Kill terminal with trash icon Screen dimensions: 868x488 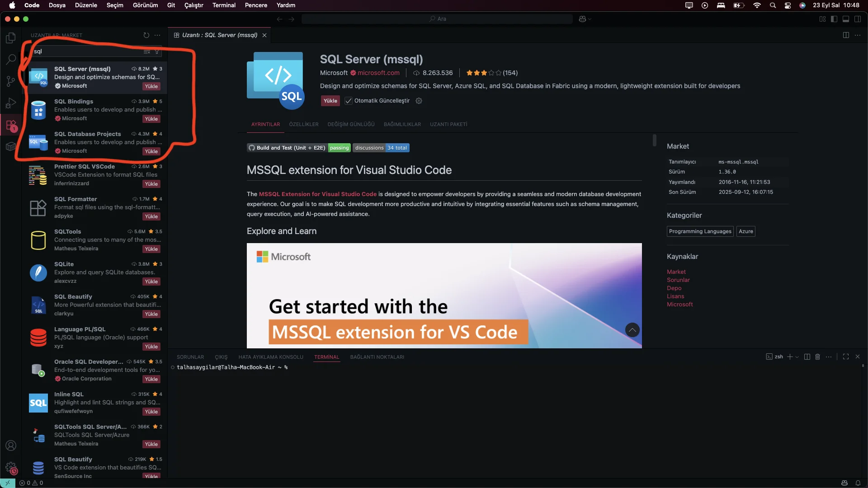coord(817,357)
